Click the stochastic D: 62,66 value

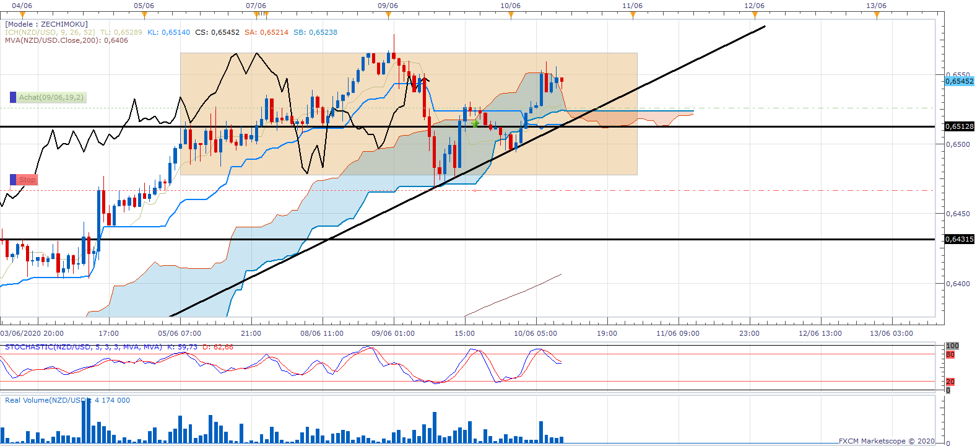(x=218, y=347)
